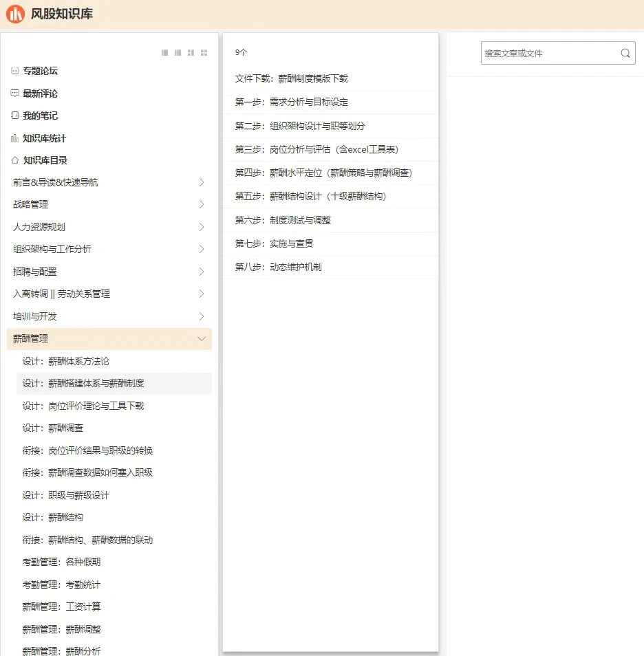This screenshot has width=644, height=656.
Task: Open 最新评论 menu entry
Action: 40,94
